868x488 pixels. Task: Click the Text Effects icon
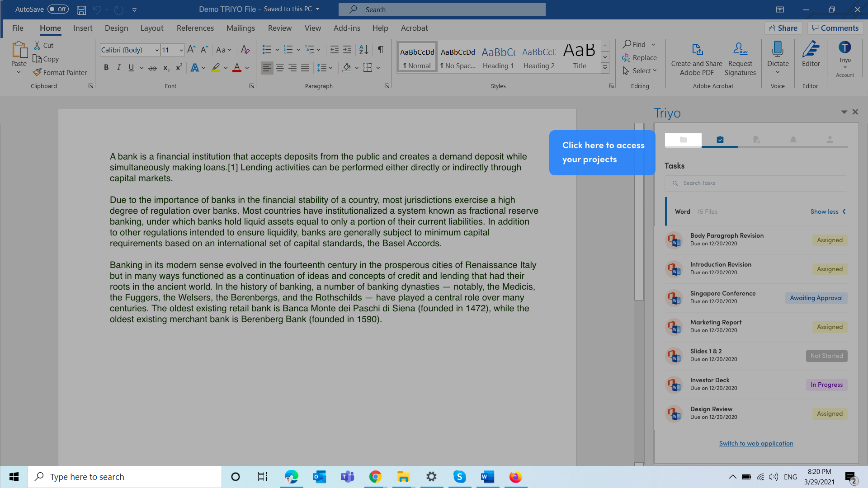coord(194,68)
